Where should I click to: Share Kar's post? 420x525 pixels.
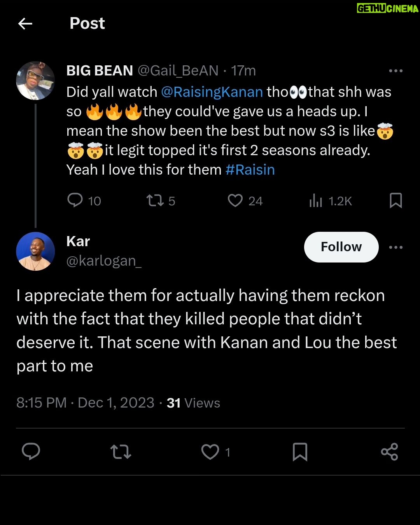coord(389,452)
